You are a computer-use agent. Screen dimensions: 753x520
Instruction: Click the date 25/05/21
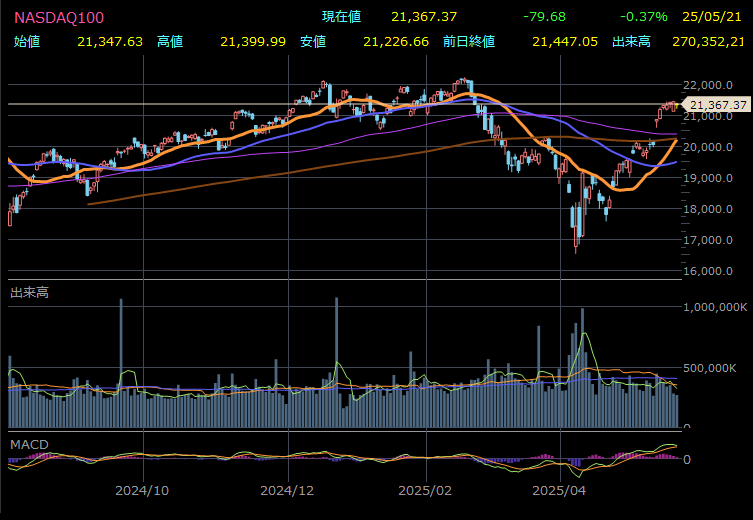712,17
